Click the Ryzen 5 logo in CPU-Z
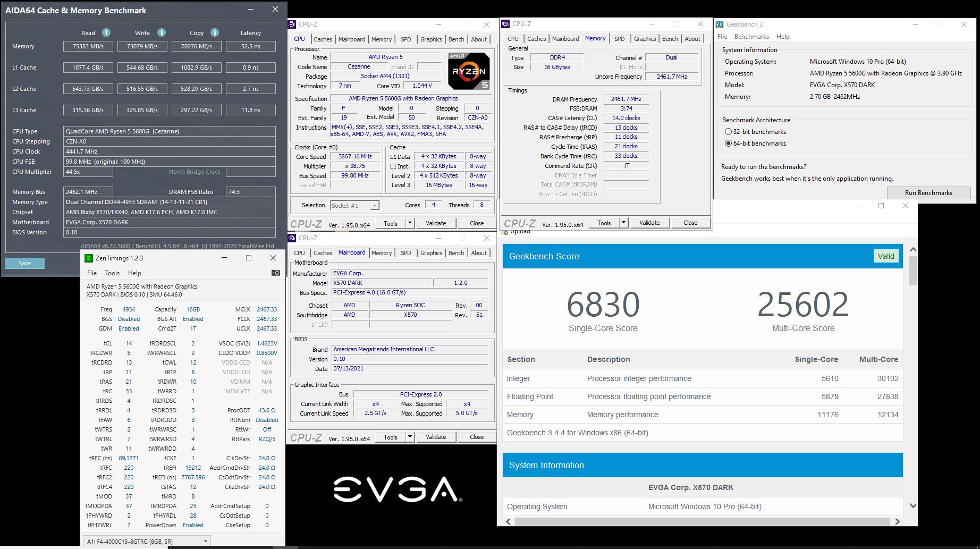Screen dimensions: 980x549 point(469,71)
